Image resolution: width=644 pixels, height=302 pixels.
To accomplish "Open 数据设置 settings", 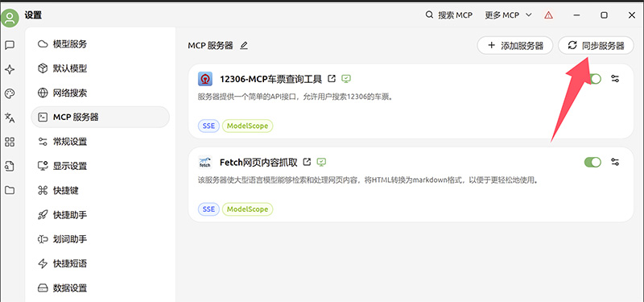I will 100,288.
